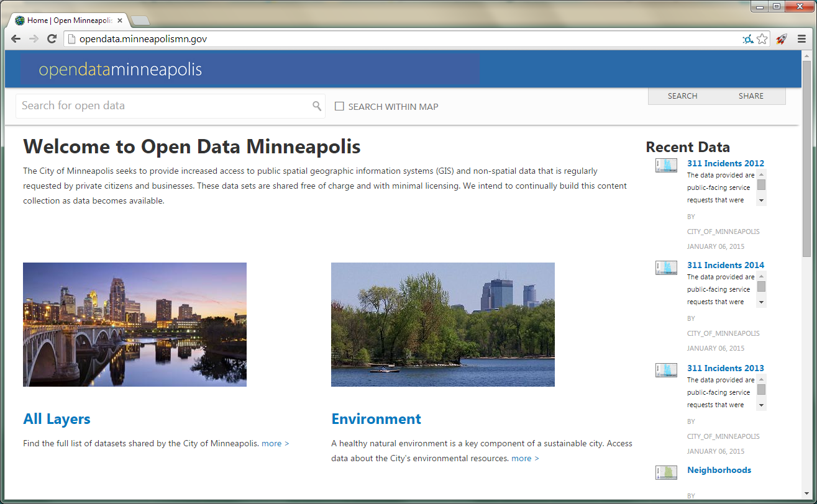Click the satellite icon in the address bar
This screenshot has width=817, height=504.
[748, 39]
